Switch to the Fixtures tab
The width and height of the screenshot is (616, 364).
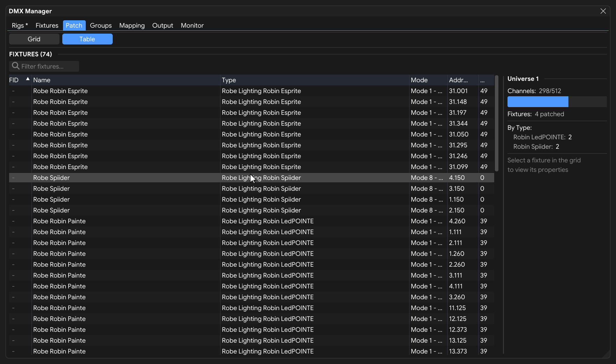coord(47,26)
